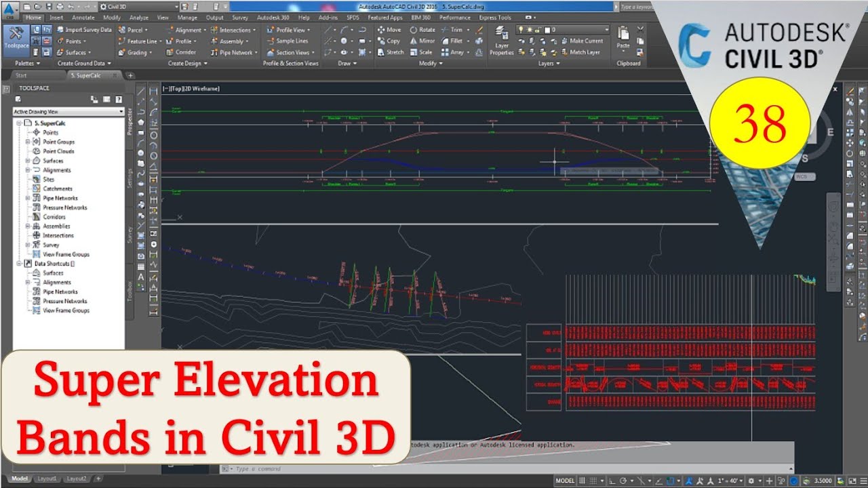
Task: Open the Analyze ribbon tab
Action: (x=138, y=18)
